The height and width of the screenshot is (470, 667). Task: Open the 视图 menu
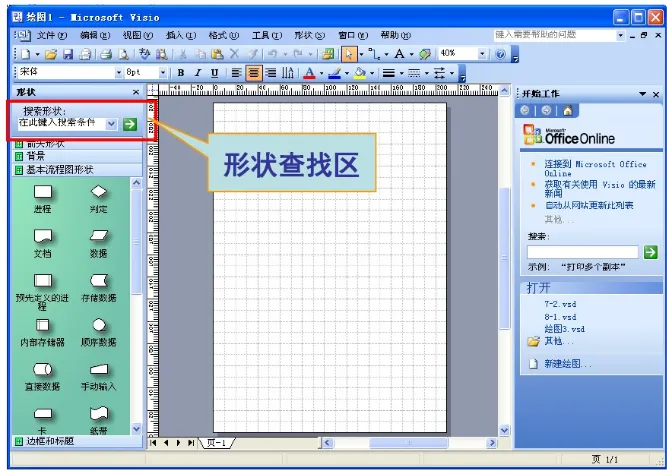[138, 35]
